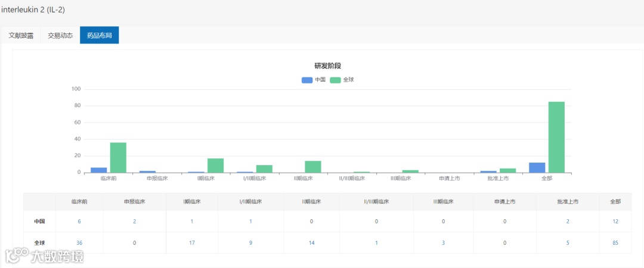
Task: Click the green bar for I/II期临床
Action: [x=264, y=169]
